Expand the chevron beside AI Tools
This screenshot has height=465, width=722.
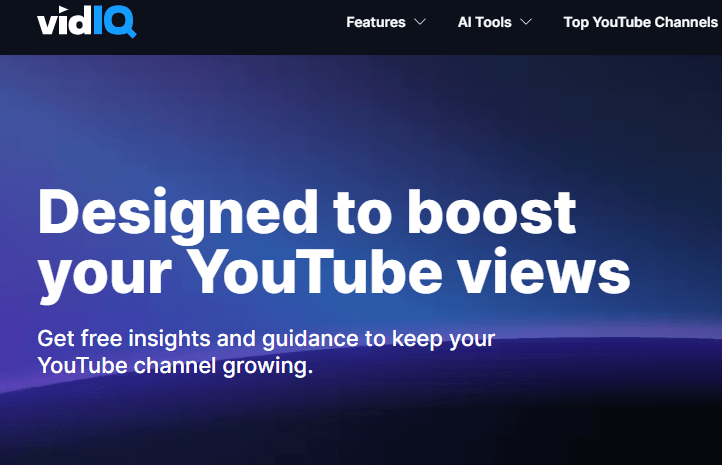pyautogui.click(x=526, y=22)
